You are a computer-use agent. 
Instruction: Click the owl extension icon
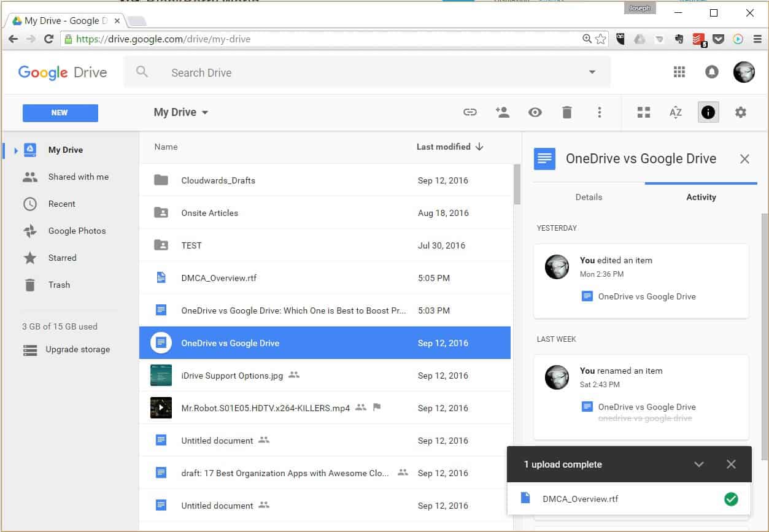click(x=620, y=39)
